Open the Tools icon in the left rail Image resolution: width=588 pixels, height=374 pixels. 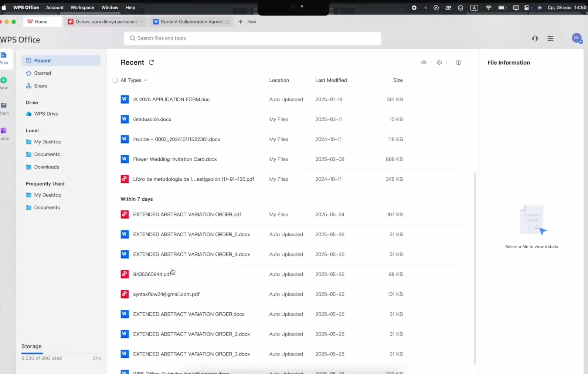click(4, 131)
